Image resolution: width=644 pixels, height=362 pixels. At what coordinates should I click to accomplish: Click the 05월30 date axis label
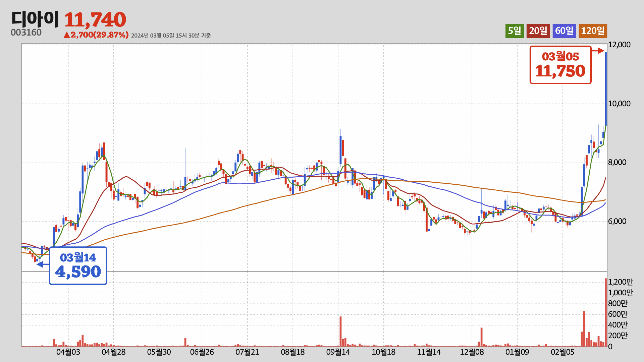(x=159, y=352)
